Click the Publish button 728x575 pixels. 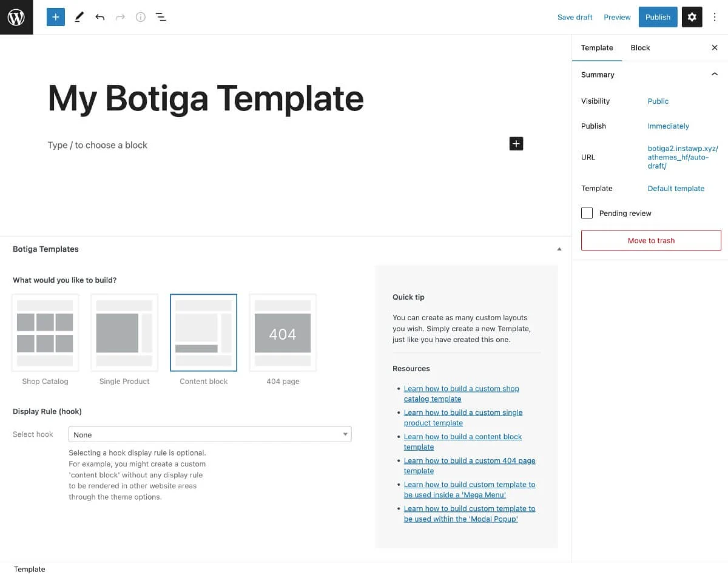pos(658,17)
